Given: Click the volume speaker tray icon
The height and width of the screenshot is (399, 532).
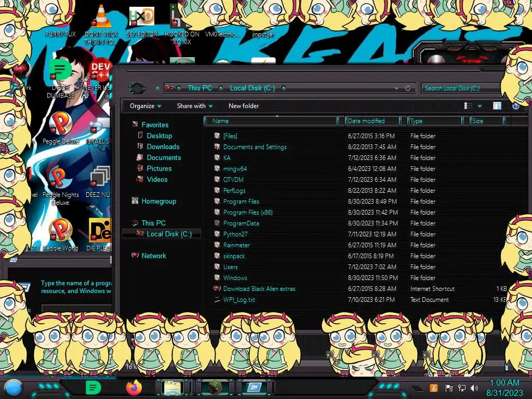Looking at the screenshot, I should point(474,388).
